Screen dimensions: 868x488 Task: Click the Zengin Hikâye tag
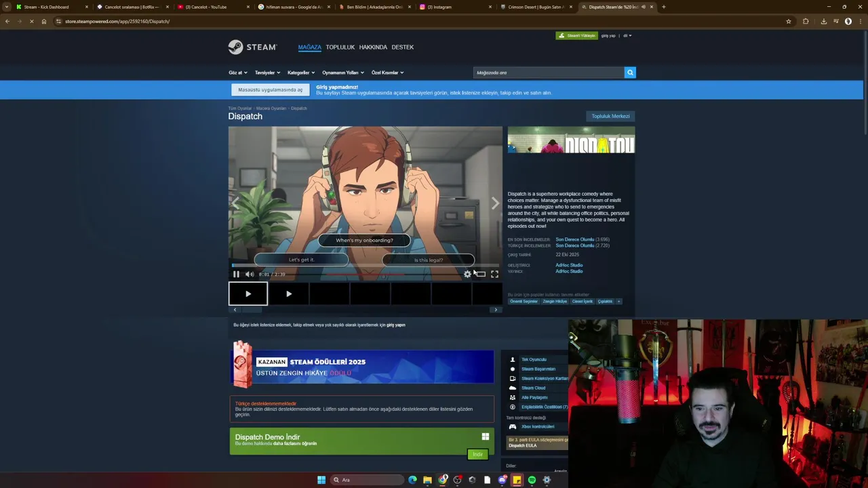pos(555,302)
